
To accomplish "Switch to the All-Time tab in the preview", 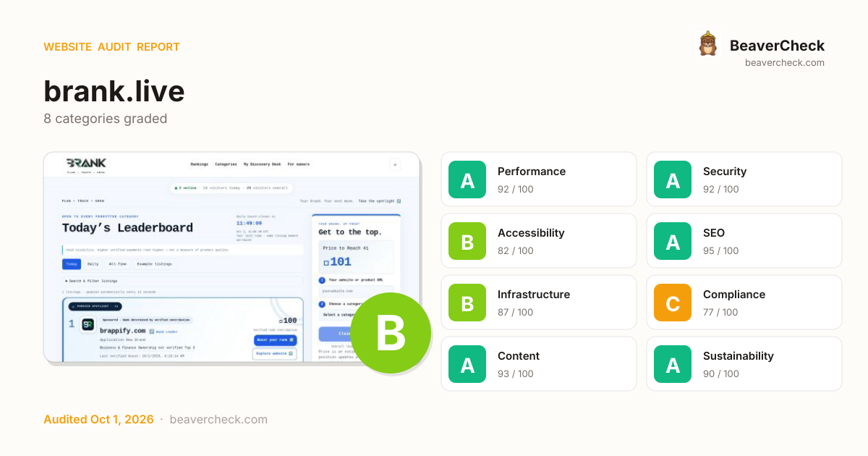I will tap(117, 264).
